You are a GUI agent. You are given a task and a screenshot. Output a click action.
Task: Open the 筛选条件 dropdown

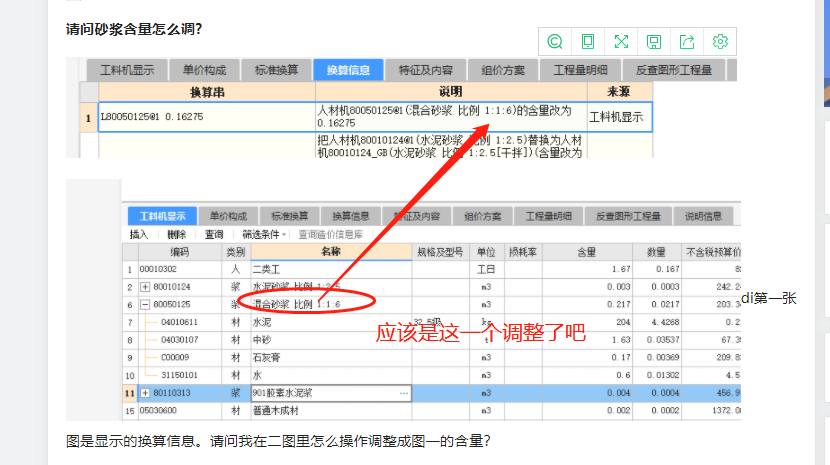click(264, 235)
